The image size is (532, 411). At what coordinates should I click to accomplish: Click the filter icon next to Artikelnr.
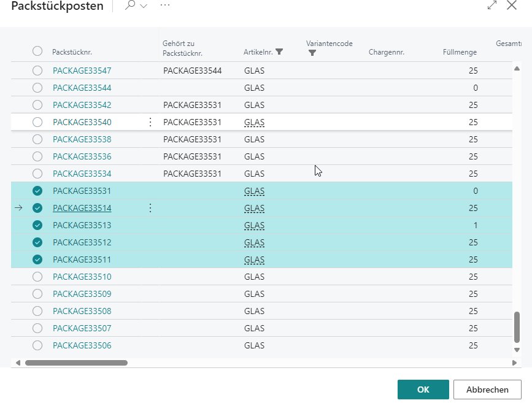pos(279,52)
